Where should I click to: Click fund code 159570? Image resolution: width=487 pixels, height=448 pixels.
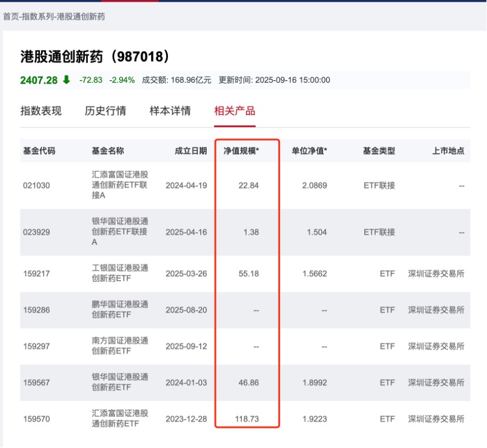coord(36,419)
